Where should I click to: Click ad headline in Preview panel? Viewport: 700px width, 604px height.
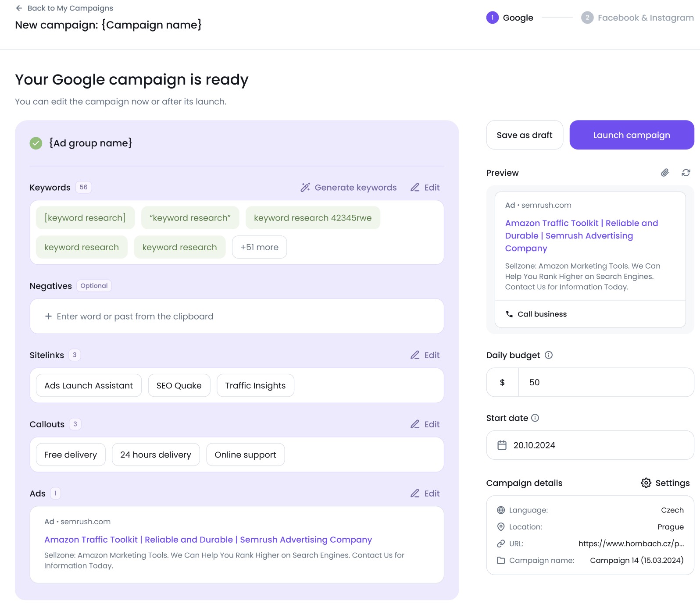[582, 236]
